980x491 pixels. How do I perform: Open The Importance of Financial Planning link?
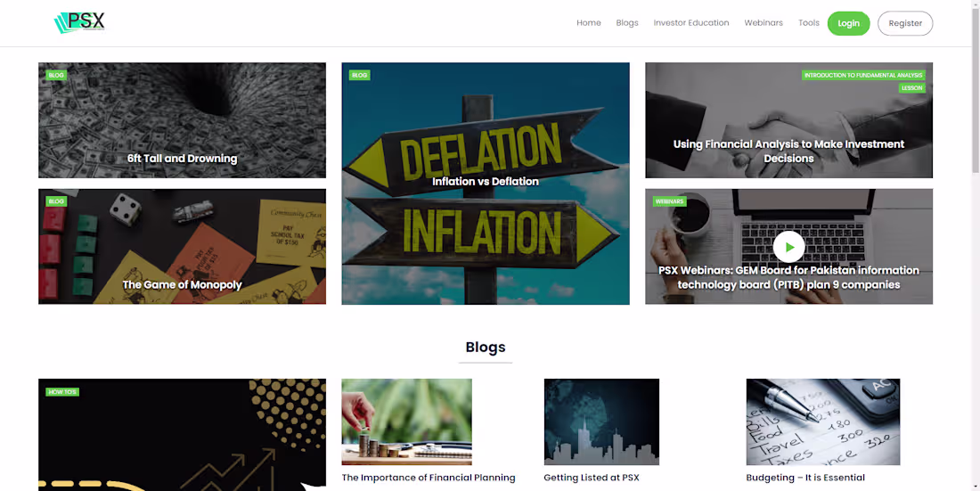click(429, 478)
